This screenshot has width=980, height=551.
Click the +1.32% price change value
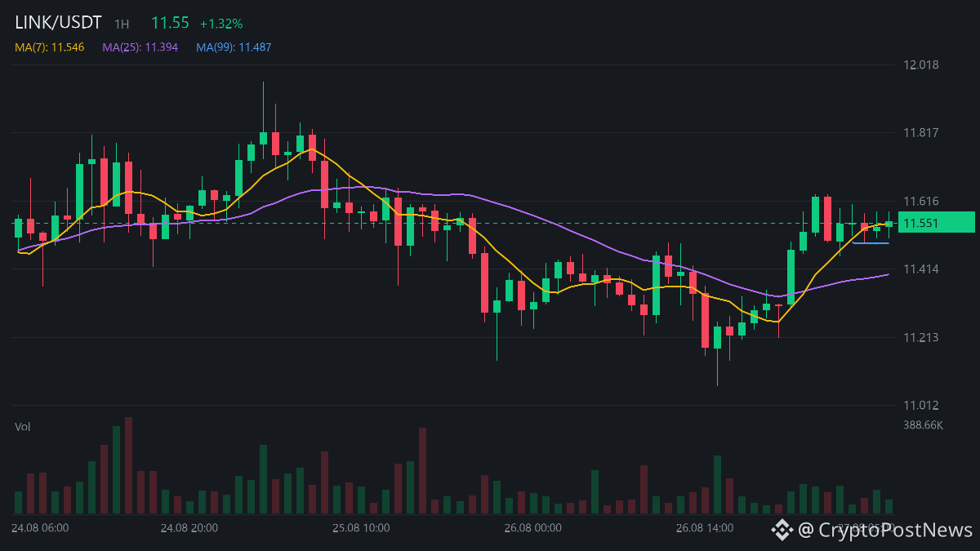221,24
